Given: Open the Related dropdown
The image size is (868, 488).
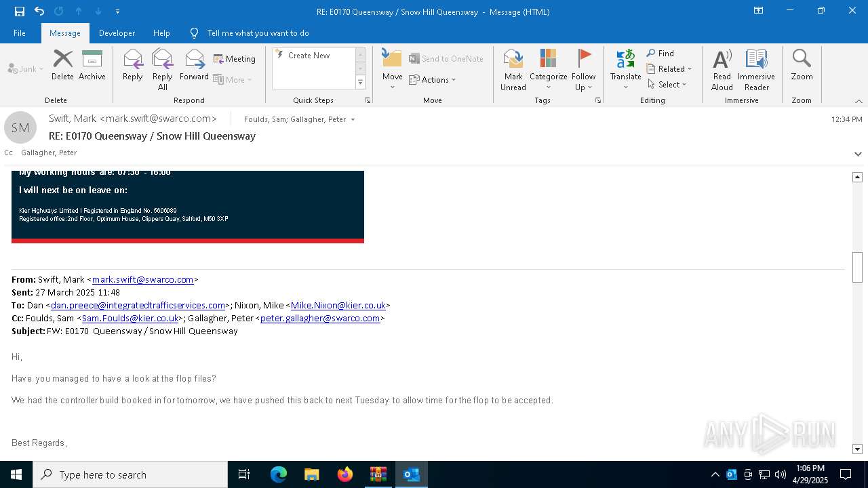Looking at the screenshot, I should (x=669, y=69).
